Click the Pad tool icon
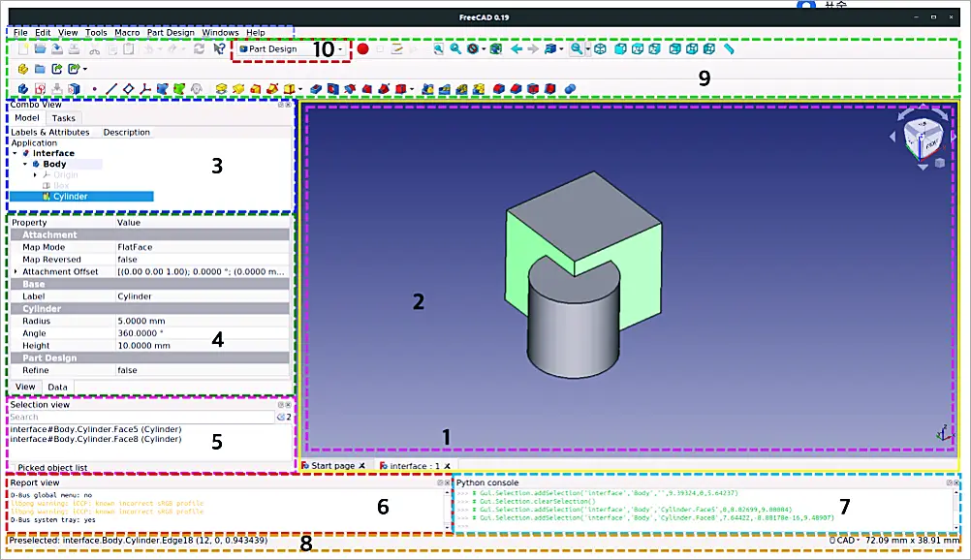The image size is (971, 560). [221, 89]
